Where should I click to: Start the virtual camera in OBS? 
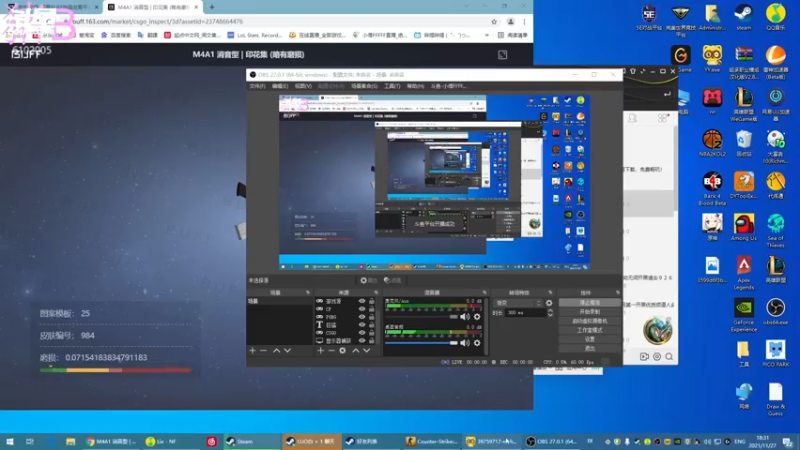point(590,321)
